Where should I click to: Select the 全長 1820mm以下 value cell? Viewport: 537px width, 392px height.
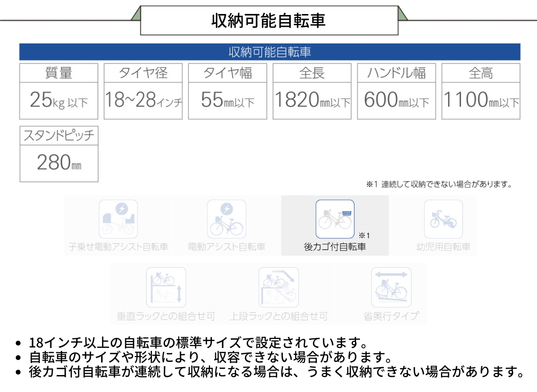click(312, 101)
